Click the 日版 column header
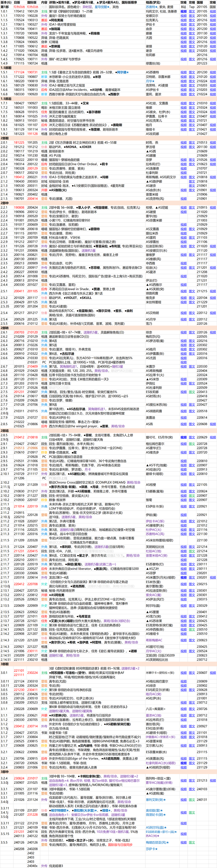 click(x=17, y=2)
